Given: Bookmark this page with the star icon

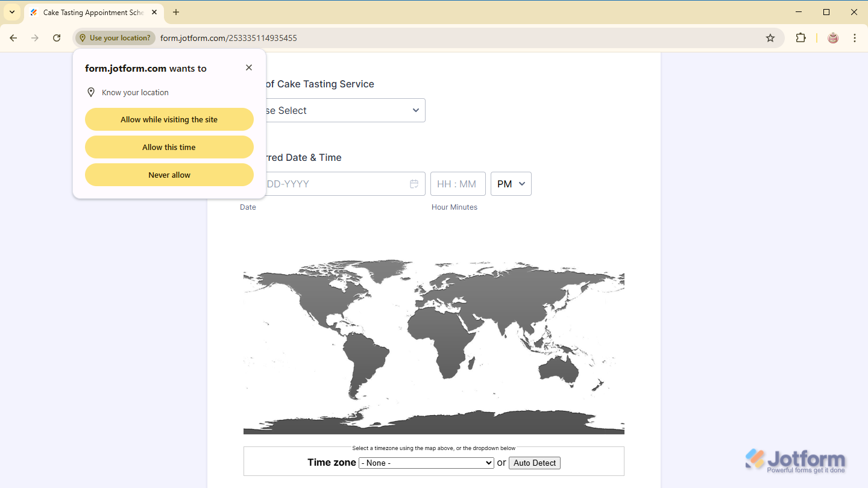Looking at the screenshot, I should pyautogui.click(x=770, y=37).
